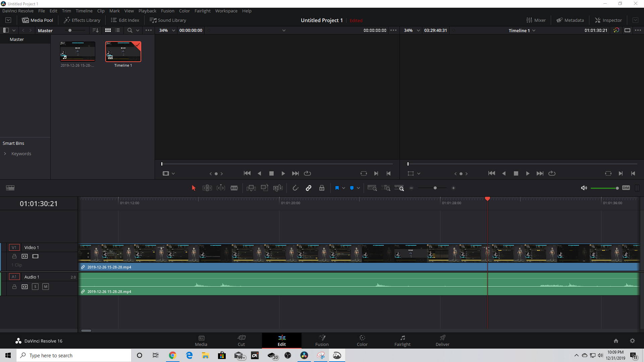Open the Playback menu
Screen dimensions: 644x362
tap(147, 11)
